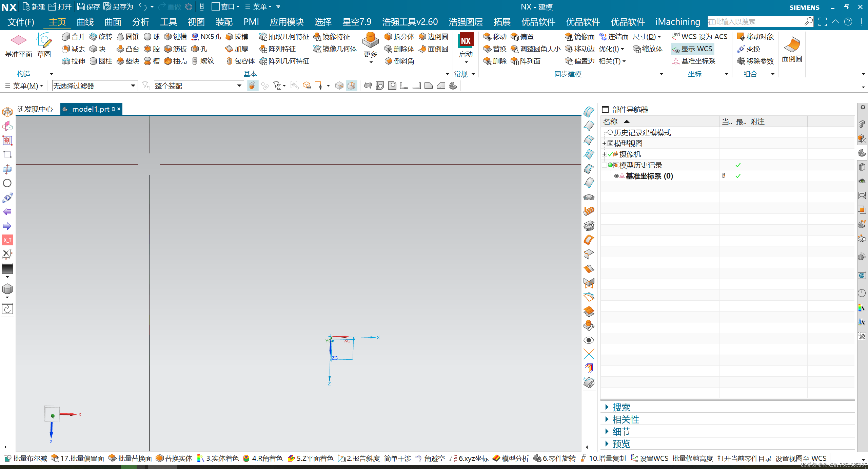
Task: Choose the 拔模 draft tool
Action: [x=237, y=37]
